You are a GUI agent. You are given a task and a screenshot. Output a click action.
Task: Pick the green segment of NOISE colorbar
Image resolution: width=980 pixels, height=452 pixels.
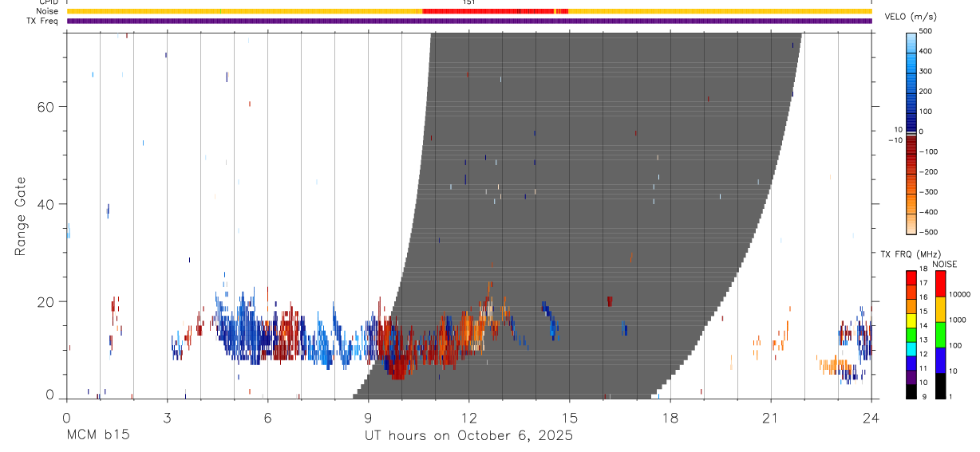click(940, 335)
